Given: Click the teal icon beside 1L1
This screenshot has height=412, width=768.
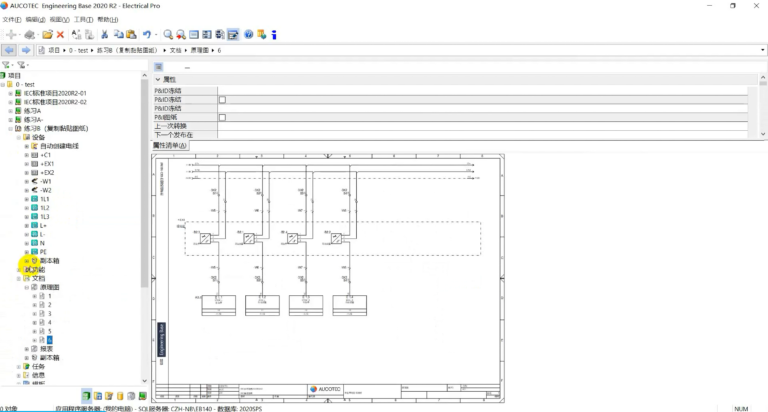Looking at the screenshot, I should (35, 199).
